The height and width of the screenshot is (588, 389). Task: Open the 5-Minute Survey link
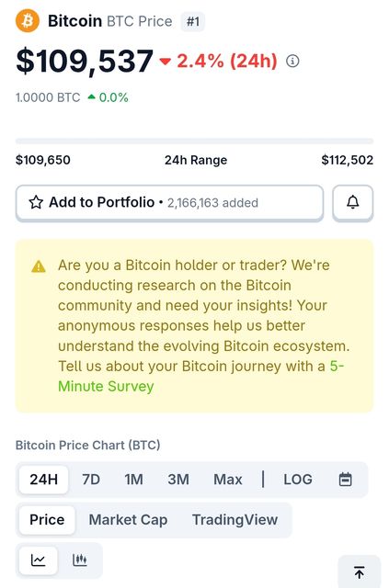coord(200,376)
